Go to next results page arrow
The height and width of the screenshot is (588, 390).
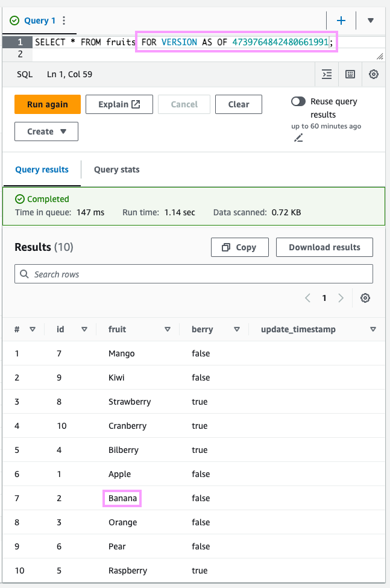pos(341,298)
